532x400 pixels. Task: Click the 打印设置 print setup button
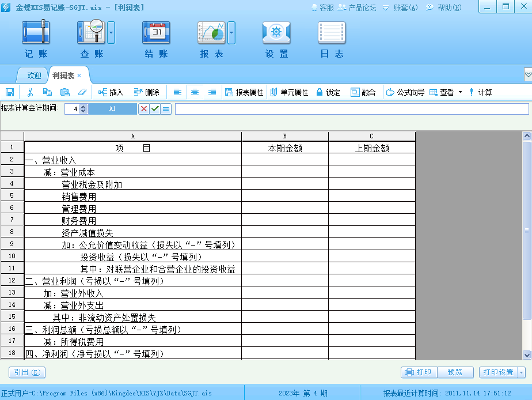pyautogui.click(x=498, y=372)
